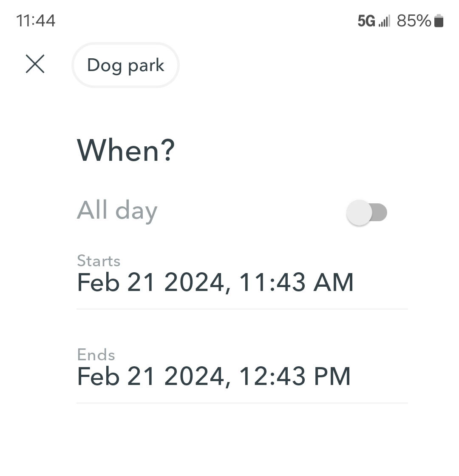Tap the signal strength bars icon

click(384, 21)
